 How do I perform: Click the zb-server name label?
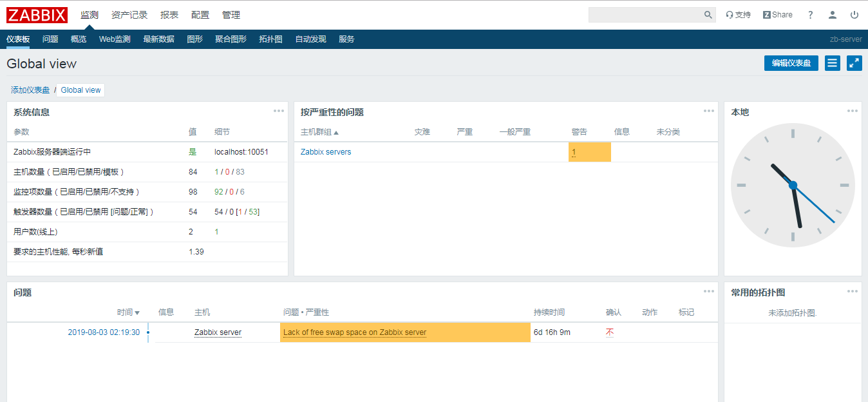(x=845, y=39)
